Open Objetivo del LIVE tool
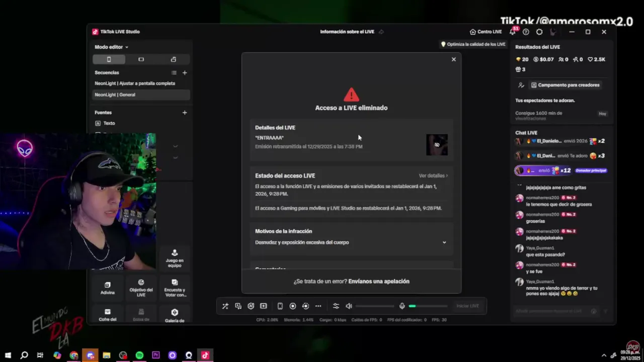The width and height of the screenshot is (644, 362). click(x=141, y=288)
